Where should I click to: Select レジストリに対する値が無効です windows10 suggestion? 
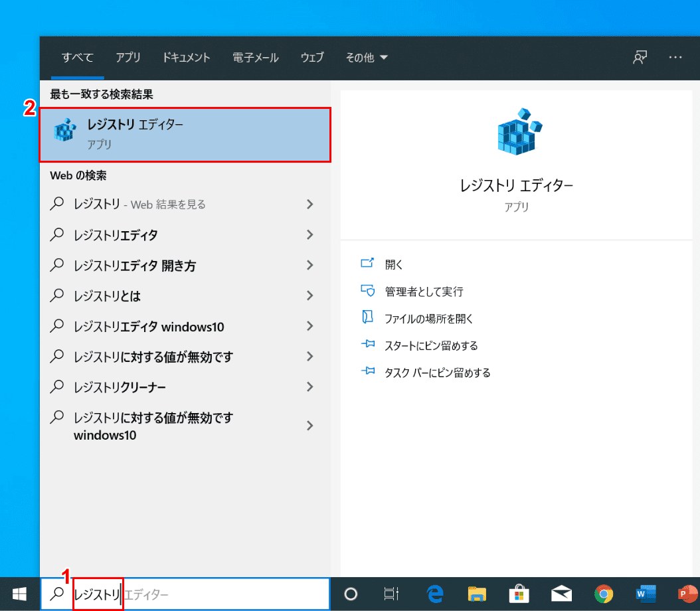point(185,426)
